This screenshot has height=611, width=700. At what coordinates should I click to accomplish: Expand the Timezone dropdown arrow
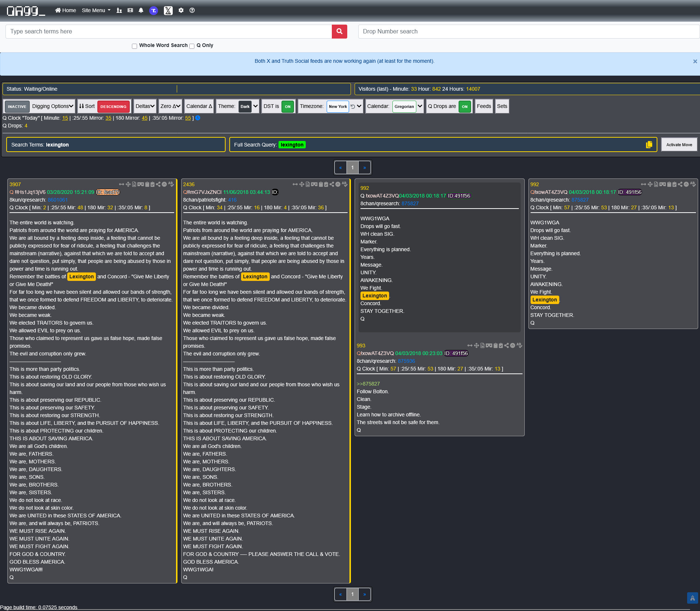point(359,106)
